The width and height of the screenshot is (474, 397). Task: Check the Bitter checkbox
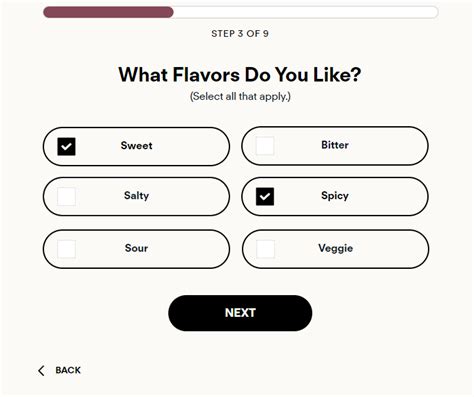[x=265, y=146]
